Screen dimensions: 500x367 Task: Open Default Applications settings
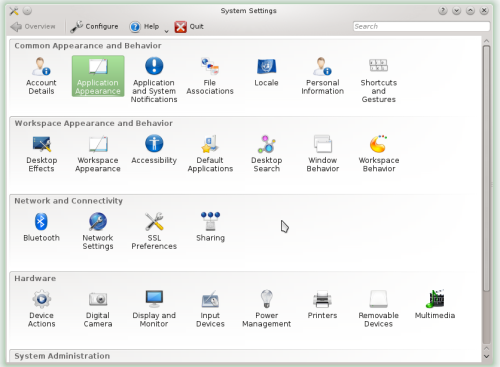[x=210, y=154]
